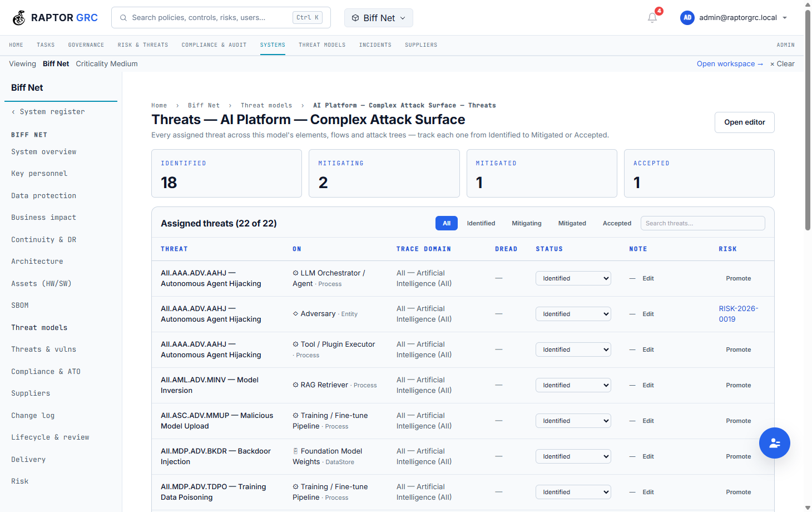Open the Risk & Threats navigation tab
This screenshot has width=812, height=512.
click(x=143, y=45)
